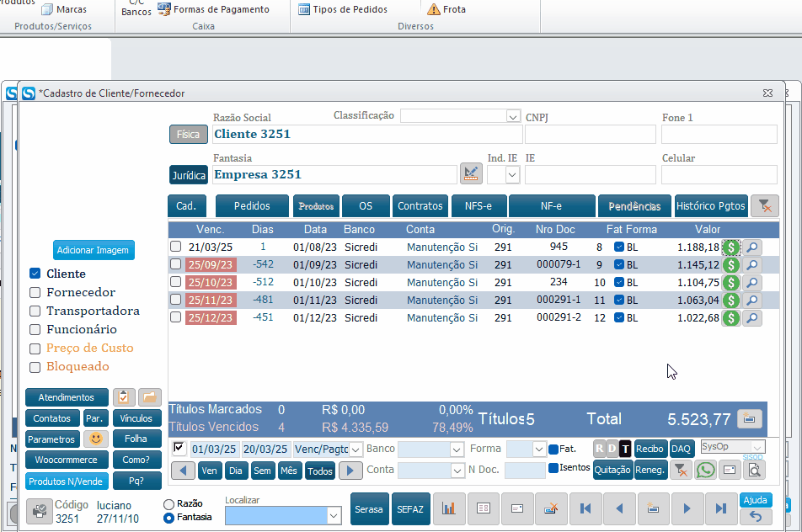The height and width of the screenshot is (532, 802).
Task: Open Formas de Pagamento in ribbon
Action: pos(214,9)
